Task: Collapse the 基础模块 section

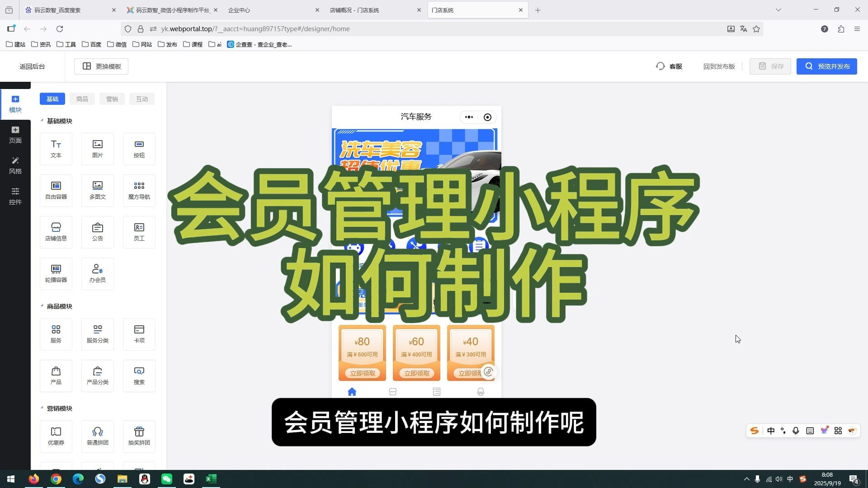Action: (x=42, y=121)
